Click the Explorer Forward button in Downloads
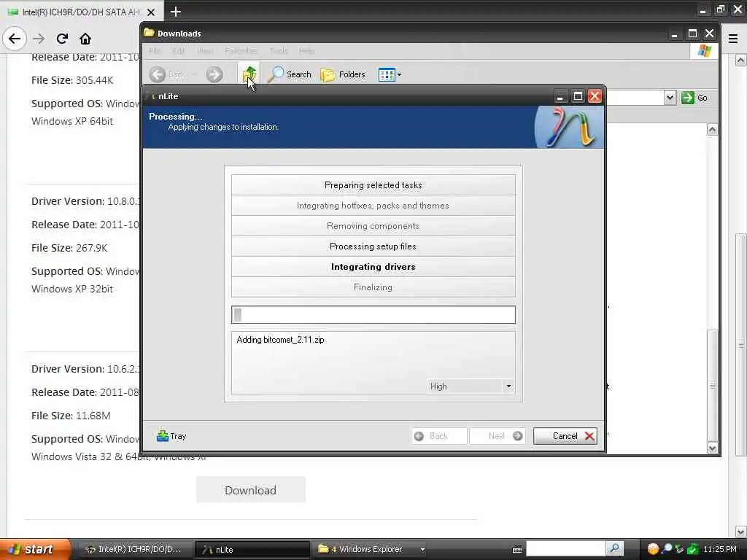 [214, 74]
